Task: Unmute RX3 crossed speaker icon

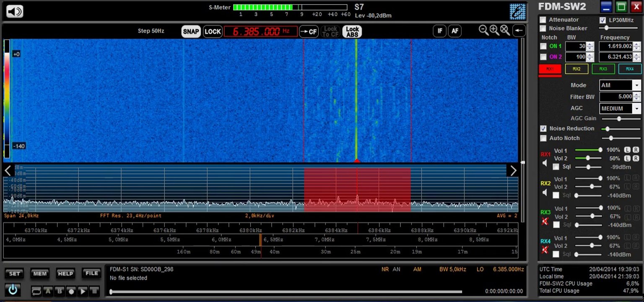Action: pos(545,221)
